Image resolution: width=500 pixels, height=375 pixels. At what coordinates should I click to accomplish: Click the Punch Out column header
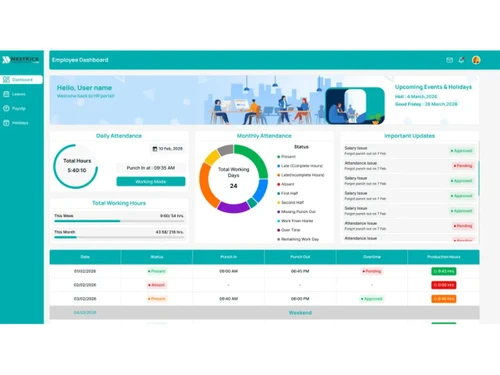tap(300, 257)
